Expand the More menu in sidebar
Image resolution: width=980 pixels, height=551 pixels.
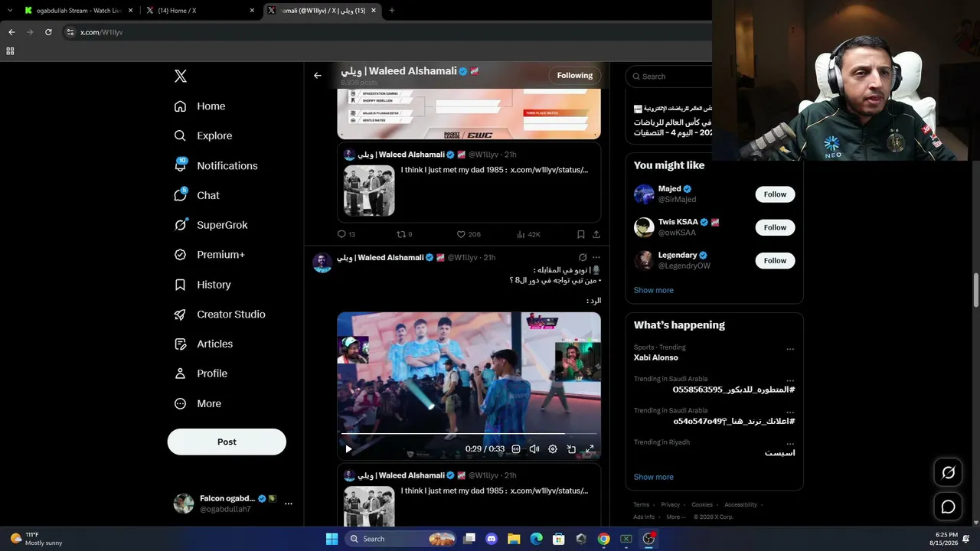[x=198, y=403]
